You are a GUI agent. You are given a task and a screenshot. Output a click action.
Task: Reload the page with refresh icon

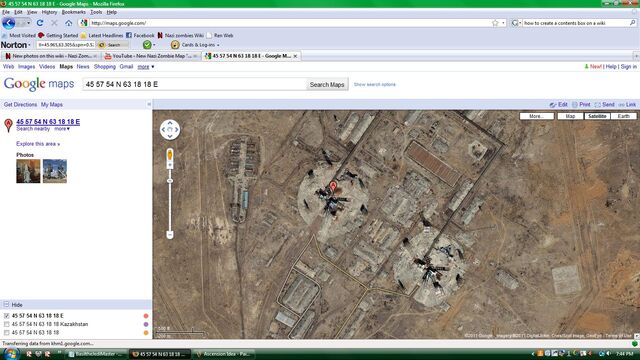coord(40,23)
